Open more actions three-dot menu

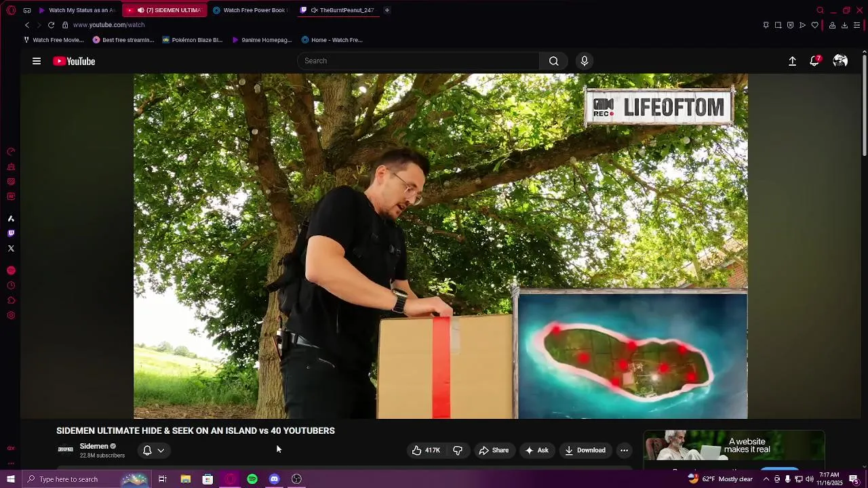coord(624,450)
